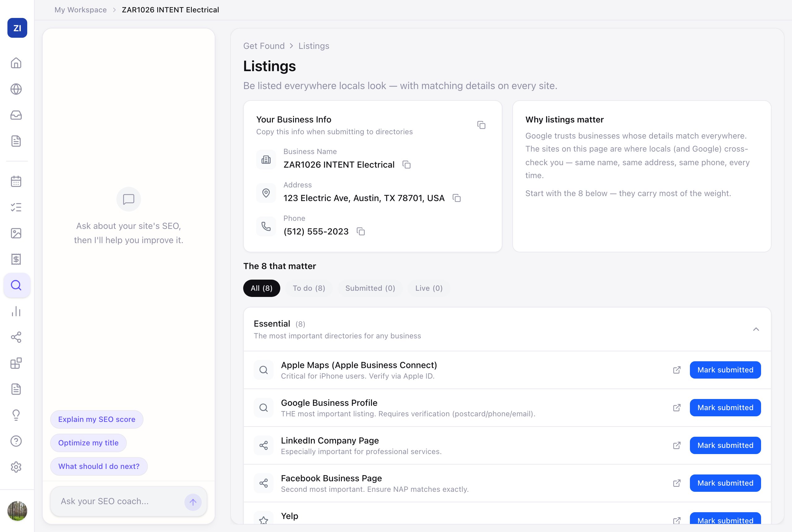Click the Yelp row title
Screen dimensions: 792x532
[290, 516]
